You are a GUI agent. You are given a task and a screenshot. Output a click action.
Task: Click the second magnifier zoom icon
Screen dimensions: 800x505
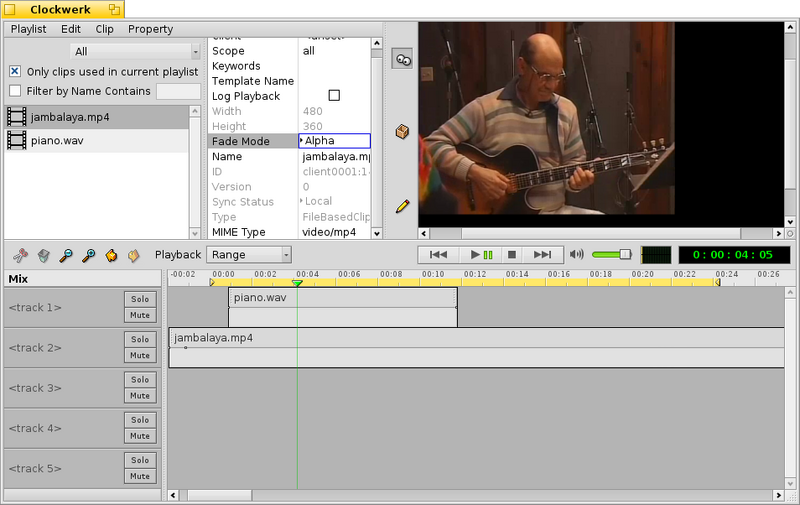[88, 255]
